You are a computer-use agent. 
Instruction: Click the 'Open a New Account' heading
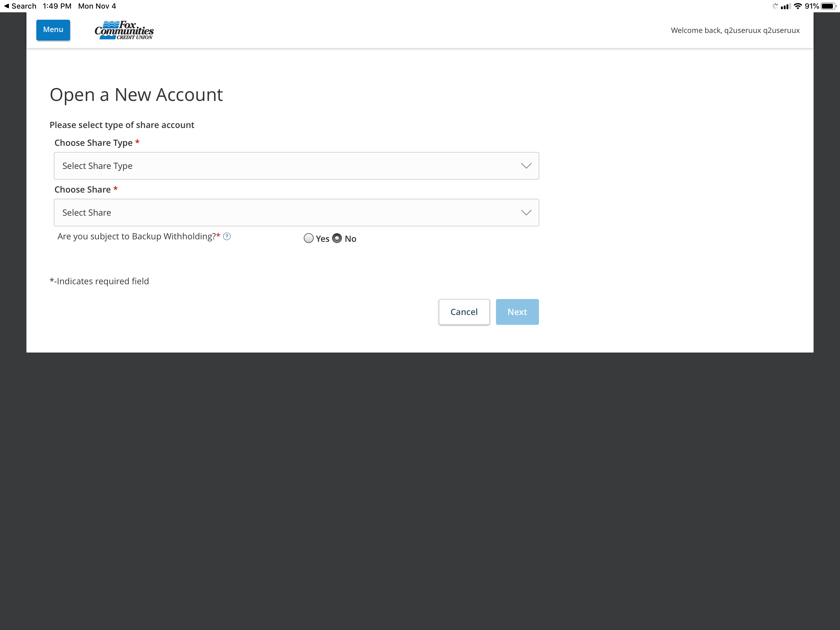(136, 95)
